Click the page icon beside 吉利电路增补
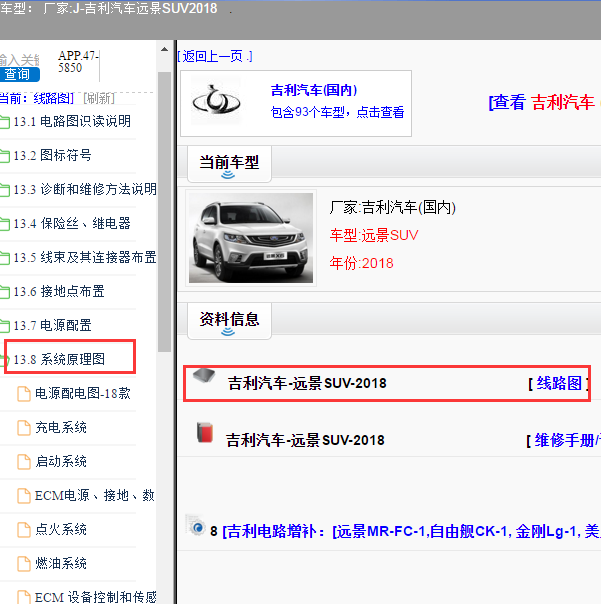 pos(196,525)
